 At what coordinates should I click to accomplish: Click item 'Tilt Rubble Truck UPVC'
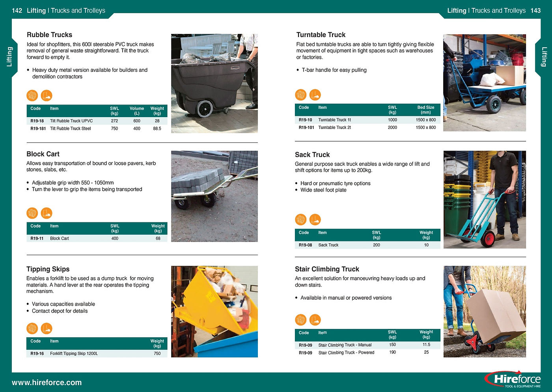point(71,121)
